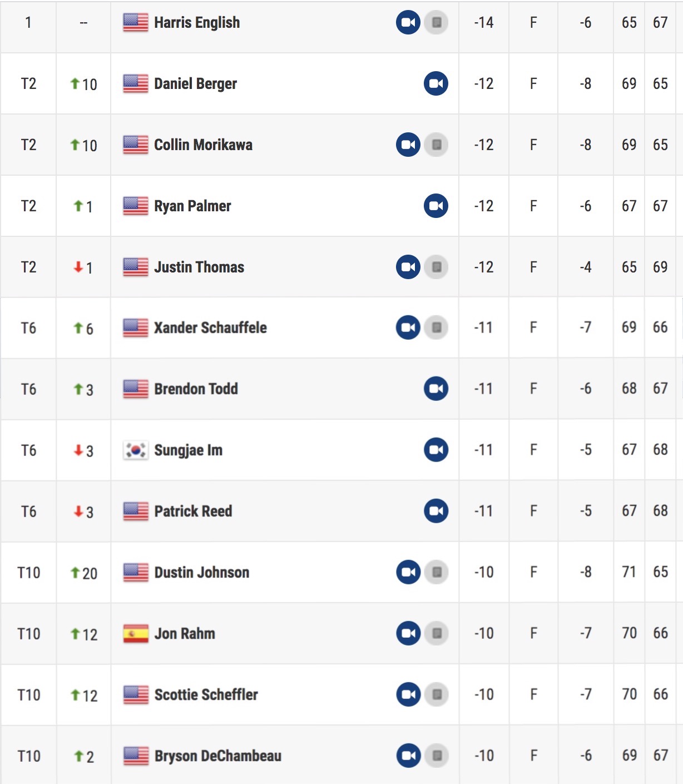
Task: Click the gray icon beside Harris English
Action: [436, 23]
